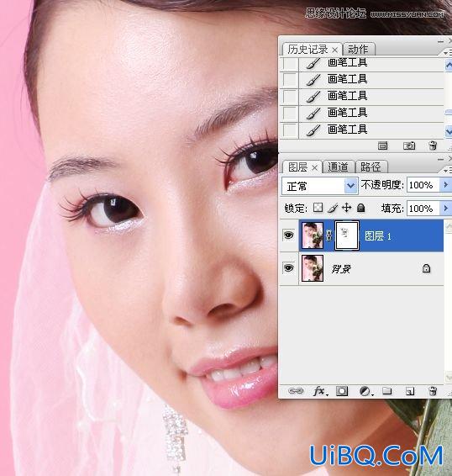Click the 不透明度 value field

(423, 185)
